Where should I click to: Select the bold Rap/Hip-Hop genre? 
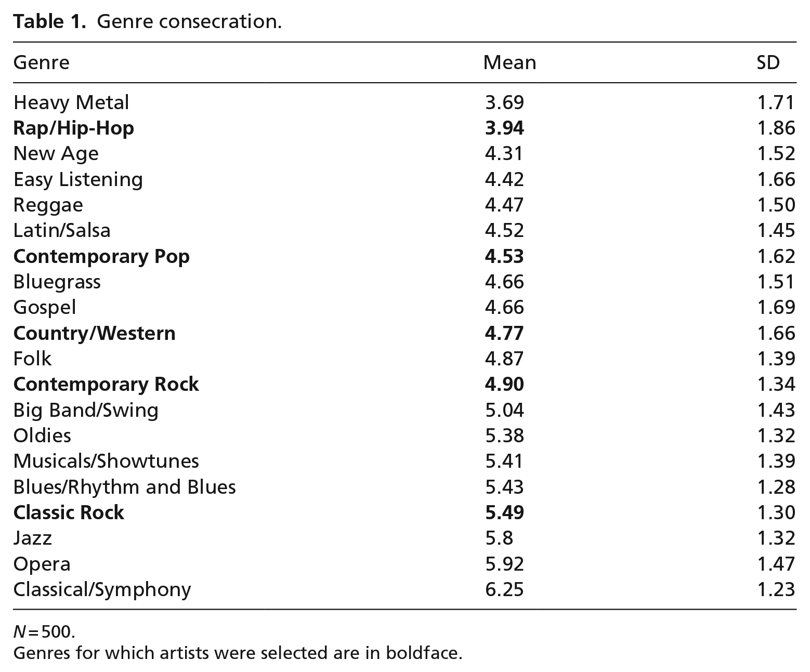coord(73,128)
